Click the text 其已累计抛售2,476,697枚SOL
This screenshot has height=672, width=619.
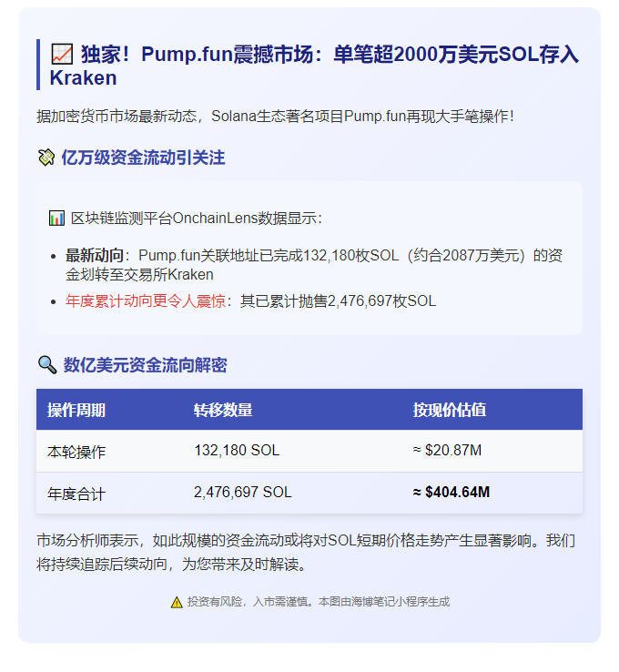coord(338,300)
